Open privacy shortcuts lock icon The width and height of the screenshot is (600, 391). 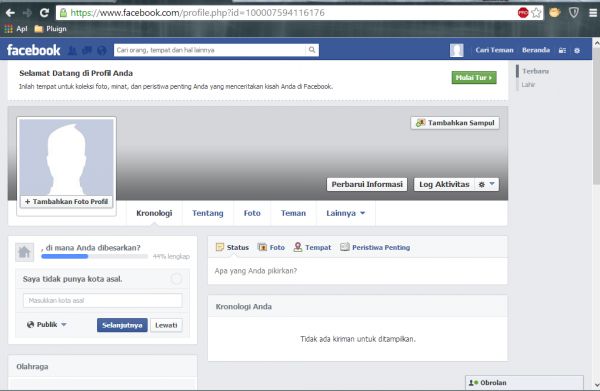coord(562,50)
